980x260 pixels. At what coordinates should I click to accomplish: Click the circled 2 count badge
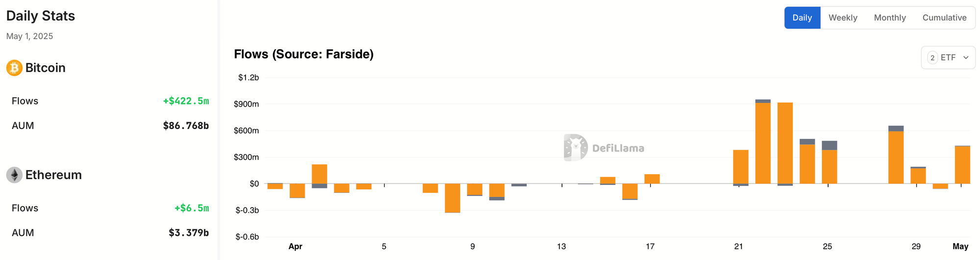pyautogui.click(x=932, y=58)
